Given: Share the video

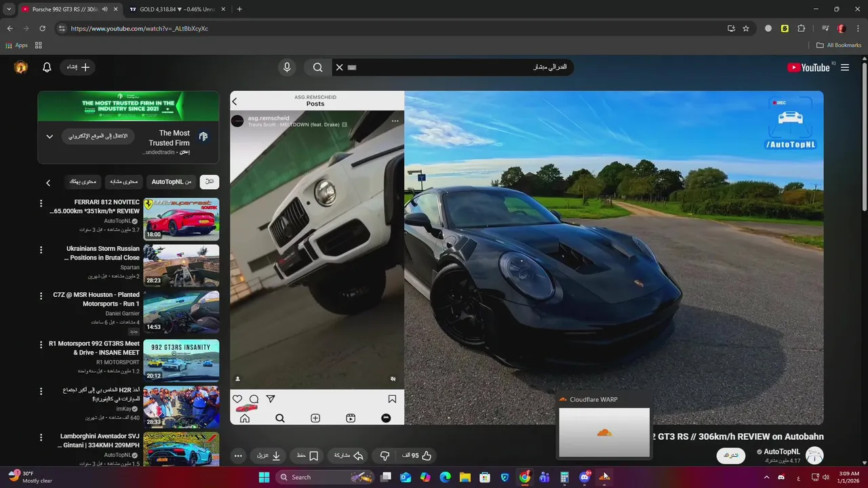Looking at the screenshot, I should (x=349, y=456).
